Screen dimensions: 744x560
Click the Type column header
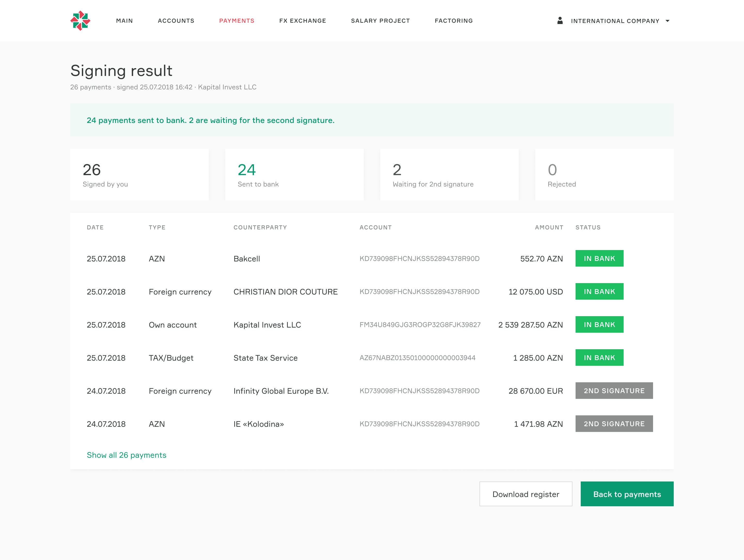pos(157,227)
